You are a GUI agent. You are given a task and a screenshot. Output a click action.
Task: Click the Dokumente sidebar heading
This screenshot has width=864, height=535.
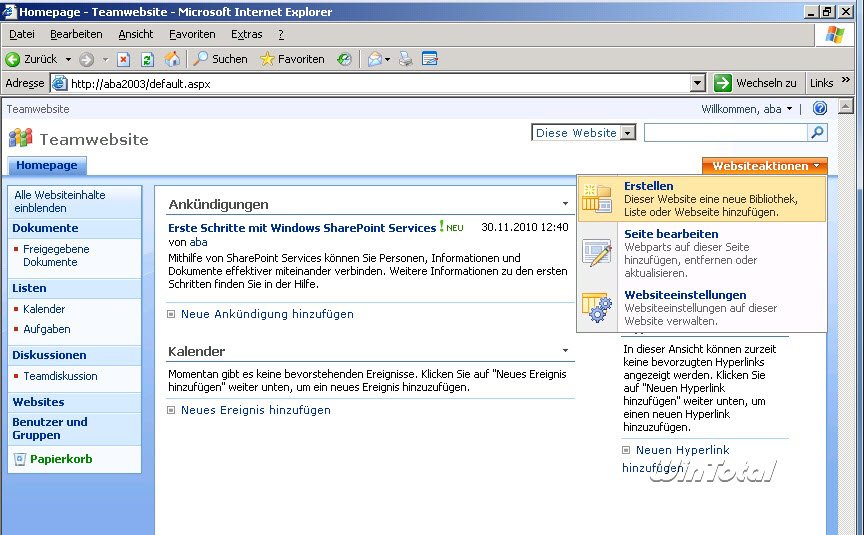point(45,228)
